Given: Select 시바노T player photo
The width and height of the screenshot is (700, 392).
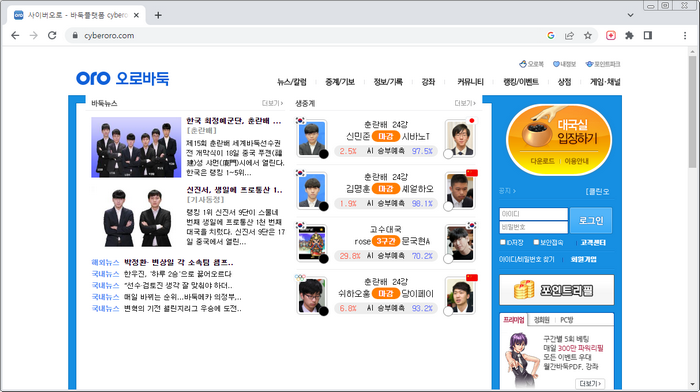Looking at the screenshot, I should (x=460, y=138).
